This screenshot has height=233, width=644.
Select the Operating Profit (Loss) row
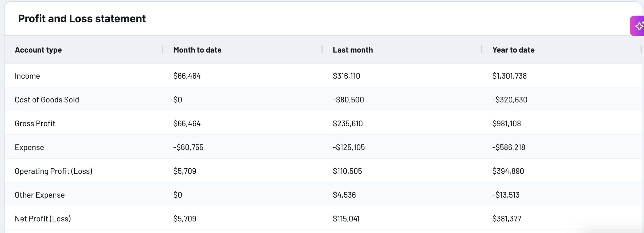[54, 171]
